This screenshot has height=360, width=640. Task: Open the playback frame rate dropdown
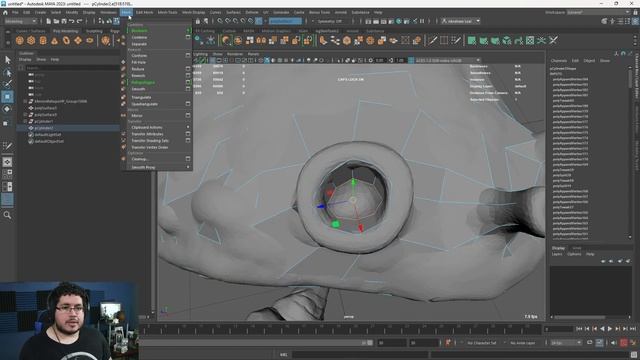point(566,343)
